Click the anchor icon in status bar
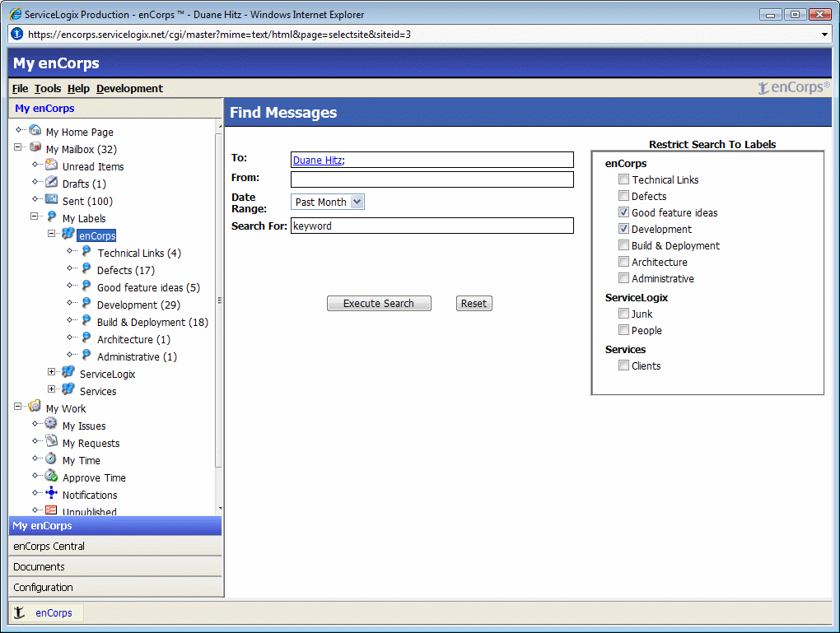Screen dimensions: 840x633 click(x=19, y=612)
